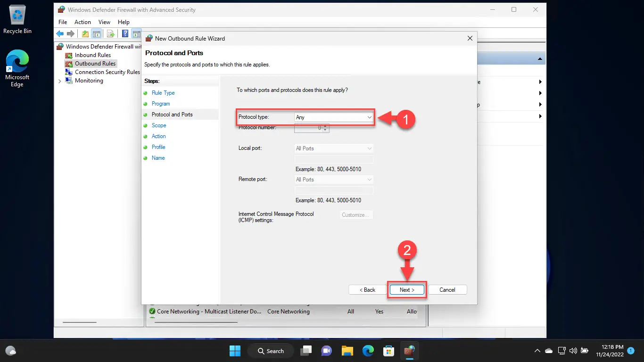Open File Explorer from the taskbar
The height and width of the screenshot is (362, 644).
click(347, 351)
